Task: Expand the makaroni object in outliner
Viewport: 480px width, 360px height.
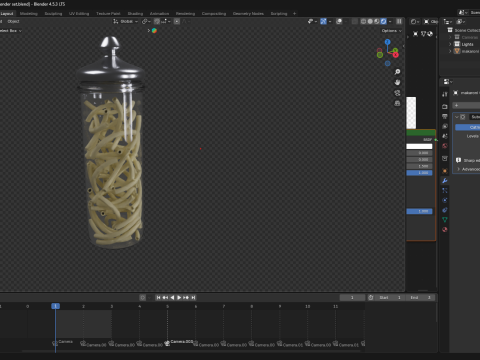Action: 450,51
